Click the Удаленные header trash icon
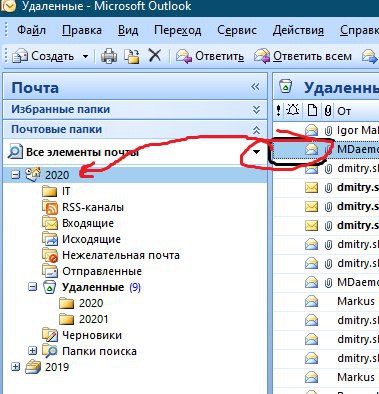 (285, 86)
